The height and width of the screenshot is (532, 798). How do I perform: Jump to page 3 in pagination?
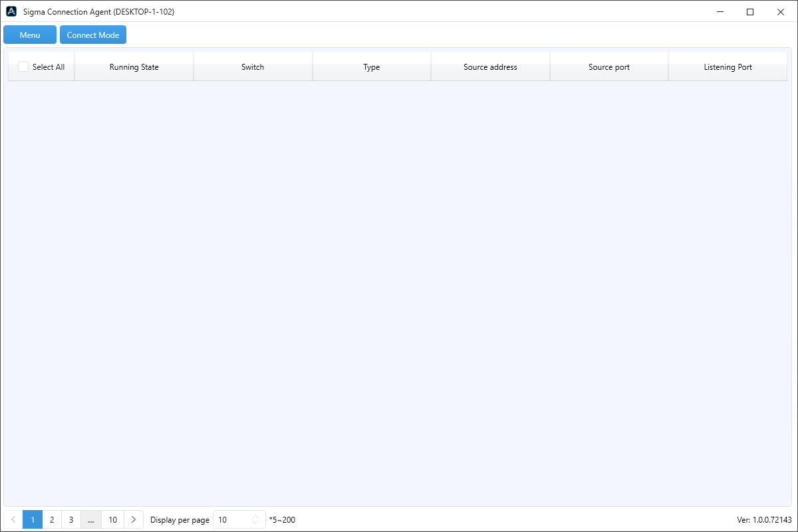[x=71, y=519]
